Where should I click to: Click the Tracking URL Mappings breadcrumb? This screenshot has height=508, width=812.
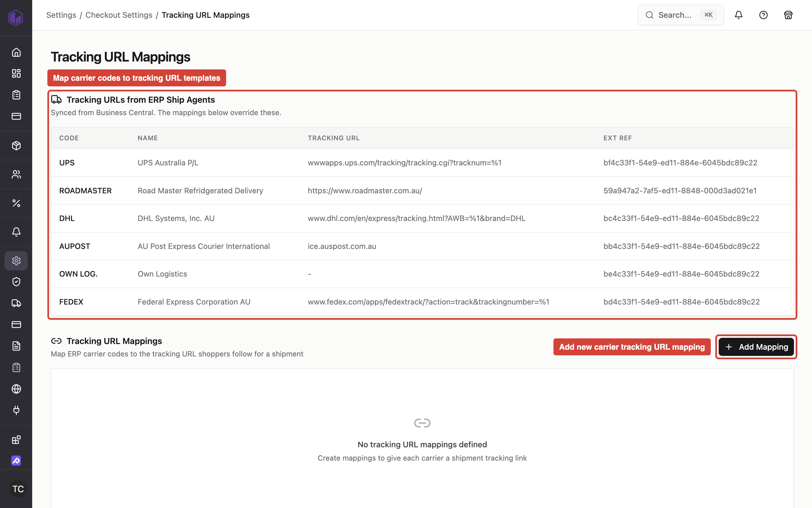coord(205,15)
